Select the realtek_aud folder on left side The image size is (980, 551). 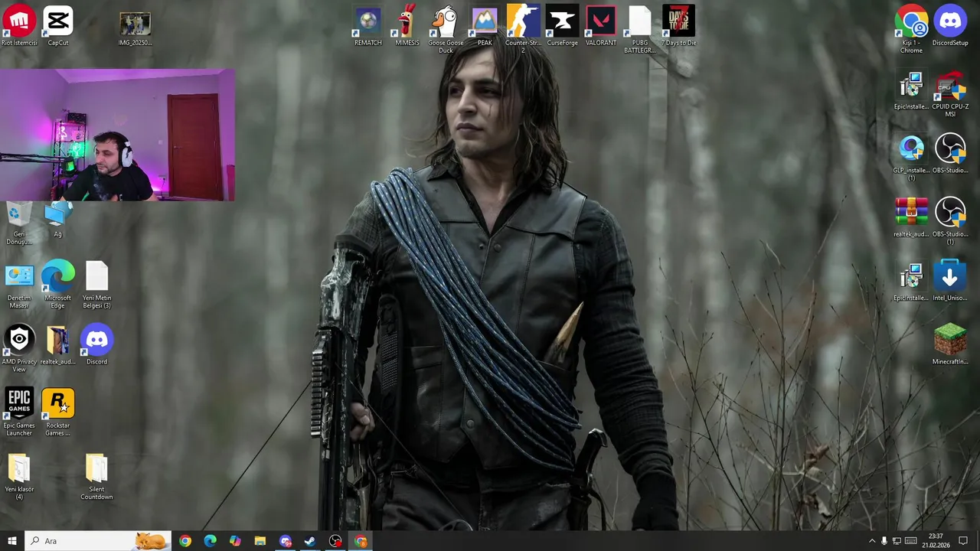coord(58,345)
